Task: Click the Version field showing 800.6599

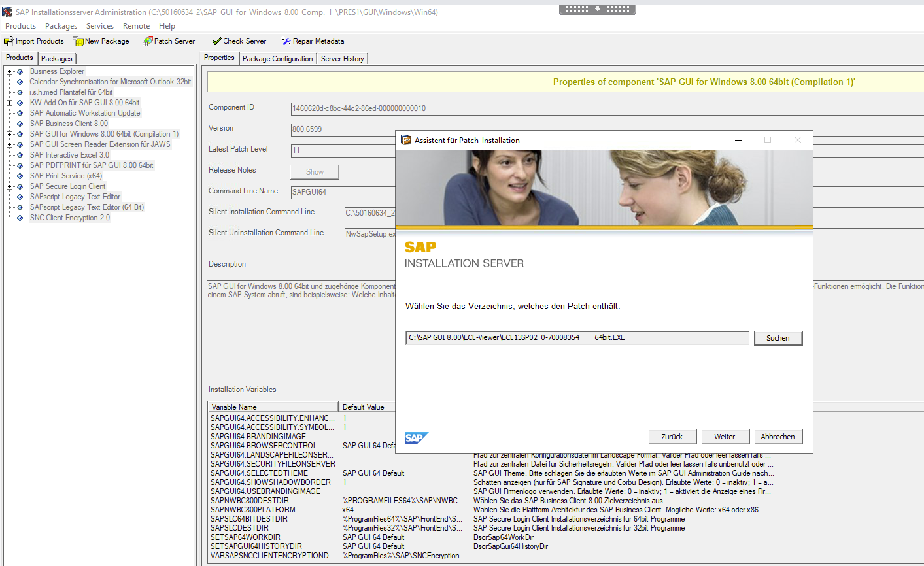Action: (x=343, y=129)
